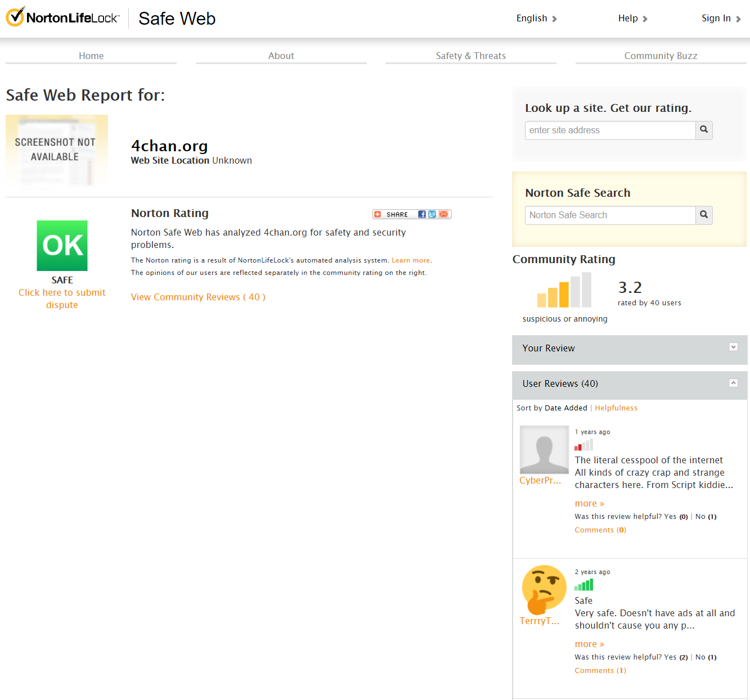Expand 'more »' on the Safe review
Screen dimensions: 750x700
click(590, 644)
